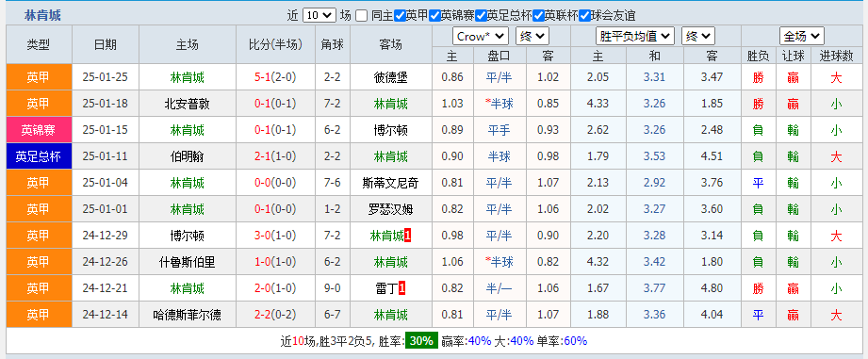Open the 终 dropdown beside Crow*
The height and width of the screenshot is (359, 868).
(532, 37)
